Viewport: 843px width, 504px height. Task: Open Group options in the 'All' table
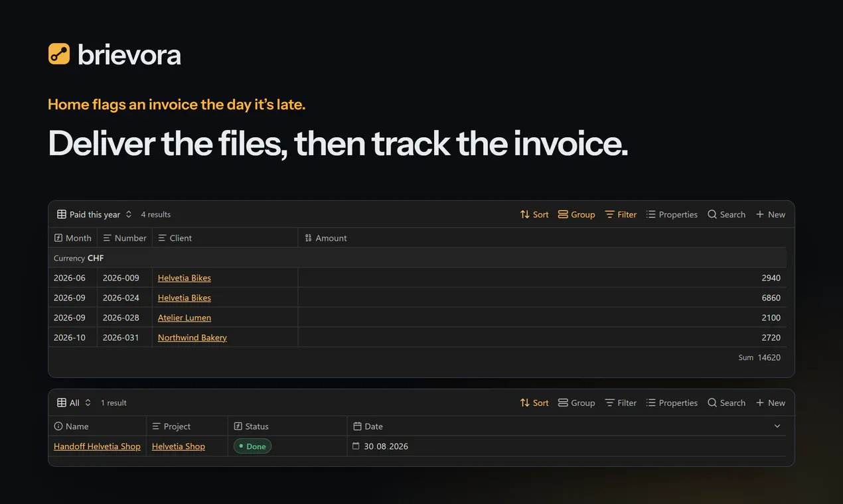pos(576,403)
